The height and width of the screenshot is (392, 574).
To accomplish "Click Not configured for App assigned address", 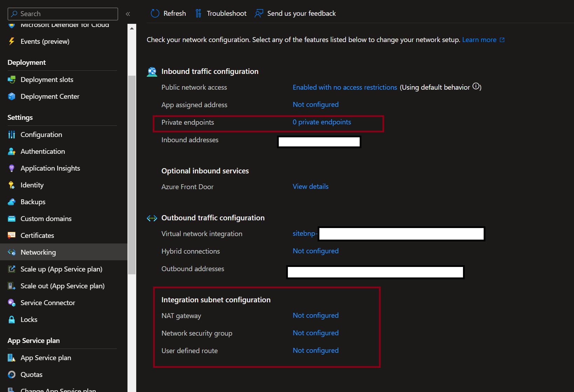I will [x=316, y=104].
